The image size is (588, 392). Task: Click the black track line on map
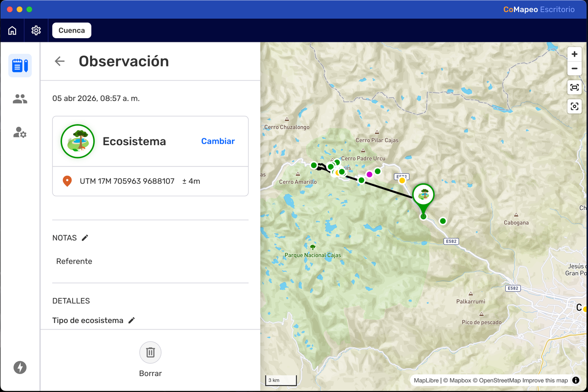(388, 189)
